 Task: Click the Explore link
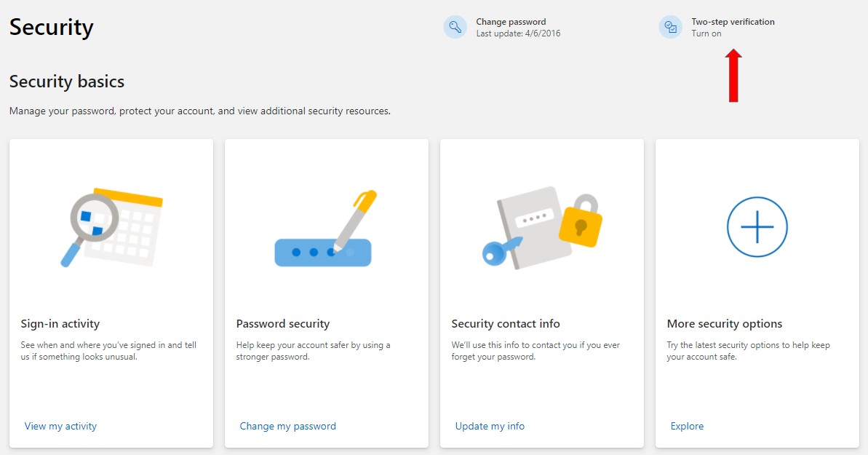(x=687, y=426)
